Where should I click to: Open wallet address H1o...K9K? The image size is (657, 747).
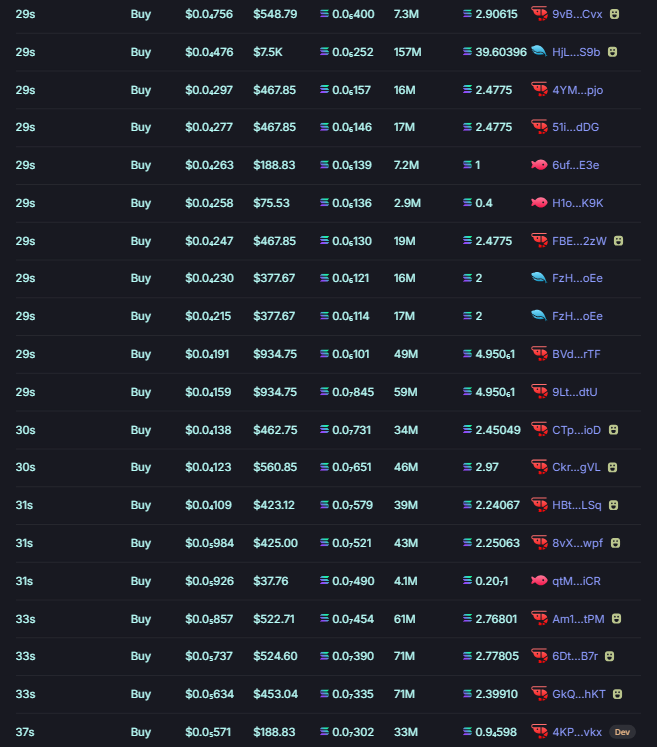click(577, 202)
